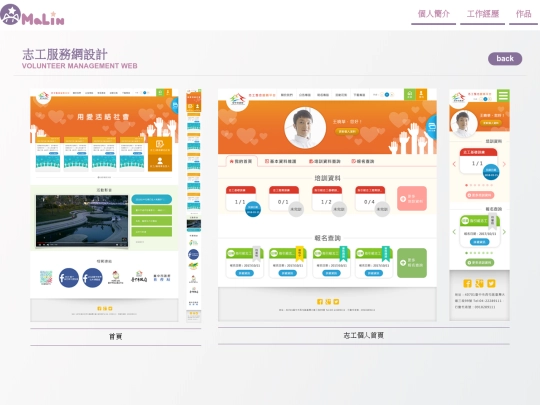Image resolution: width=540 pixels, height=405 pixels.
Task: Click the right arrow beside mobile 1/1 card
Action: coord(504,164)
